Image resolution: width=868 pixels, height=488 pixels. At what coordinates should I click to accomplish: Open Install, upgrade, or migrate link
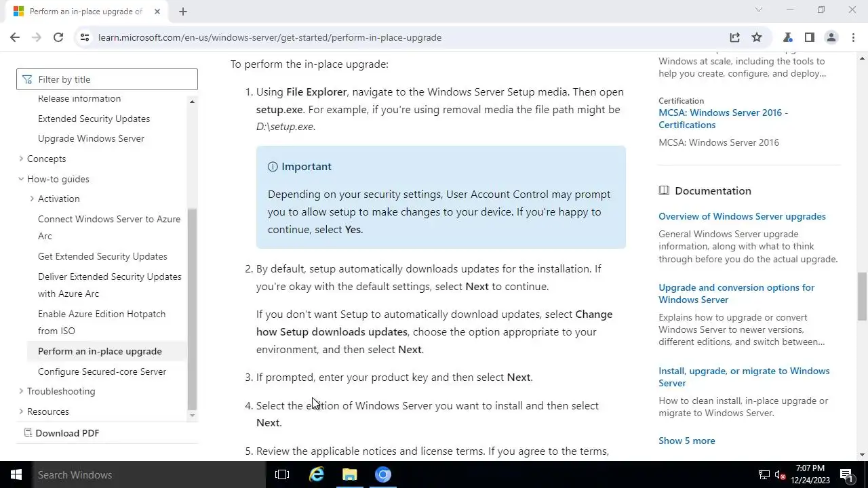click(744, 377)
